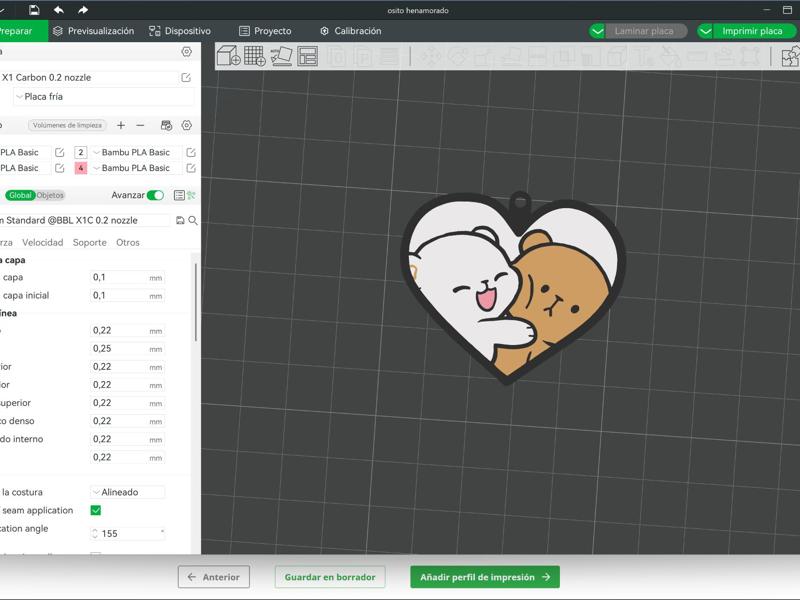Edit the second Bambu PLA Basic filament

tap(192, 168)
